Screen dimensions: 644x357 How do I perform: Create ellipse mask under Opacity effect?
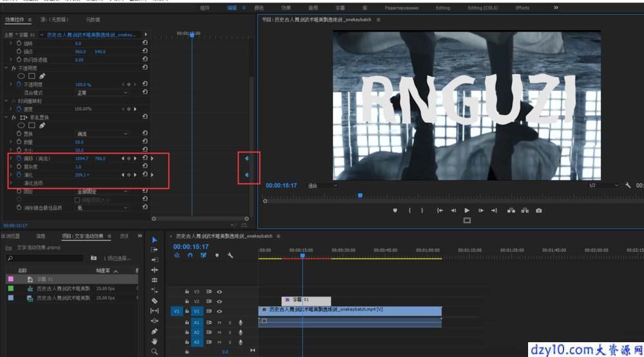21,76
